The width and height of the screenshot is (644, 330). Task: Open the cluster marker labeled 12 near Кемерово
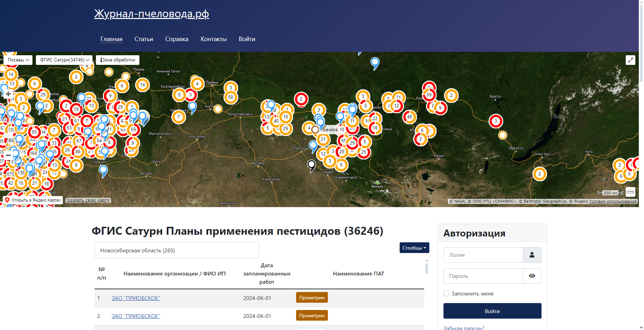(x=397, y=106)
